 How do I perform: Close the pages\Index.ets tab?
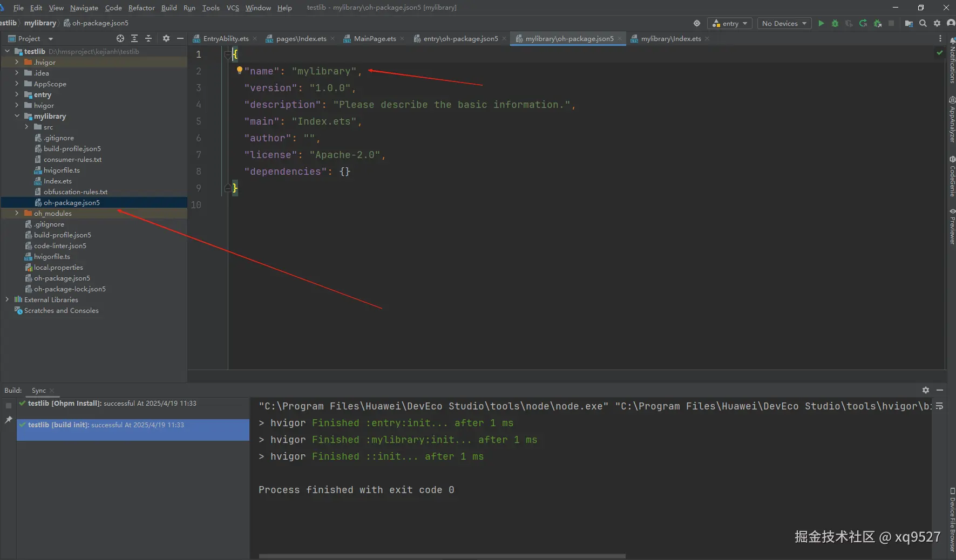(x=333, y=38)
